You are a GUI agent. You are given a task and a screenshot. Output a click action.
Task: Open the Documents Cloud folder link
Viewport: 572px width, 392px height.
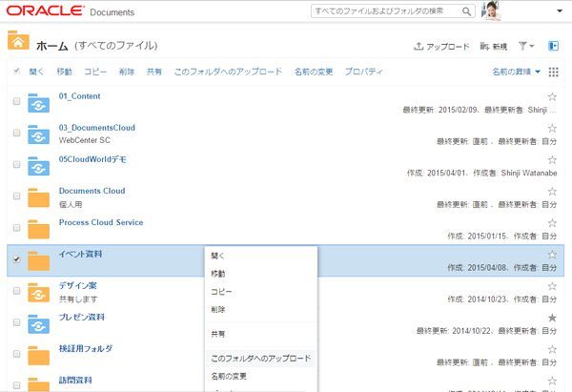(92, 191)
